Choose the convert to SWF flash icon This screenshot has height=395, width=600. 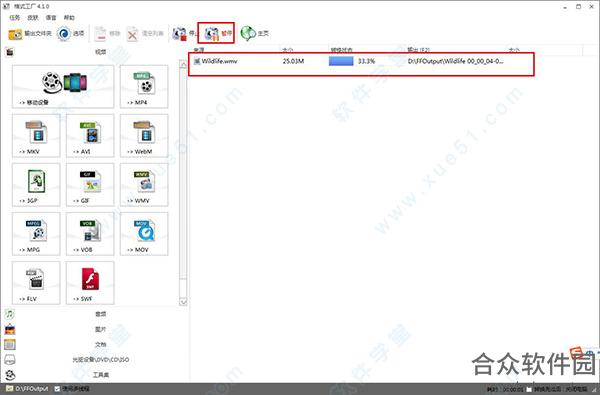click(x=90, y=282)
